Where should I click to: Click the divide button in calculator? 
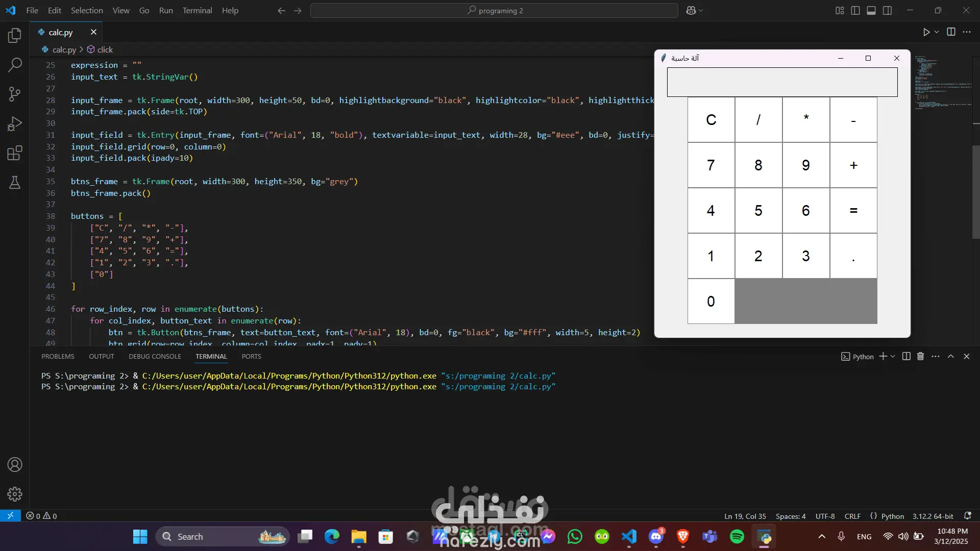coord(758,120)
